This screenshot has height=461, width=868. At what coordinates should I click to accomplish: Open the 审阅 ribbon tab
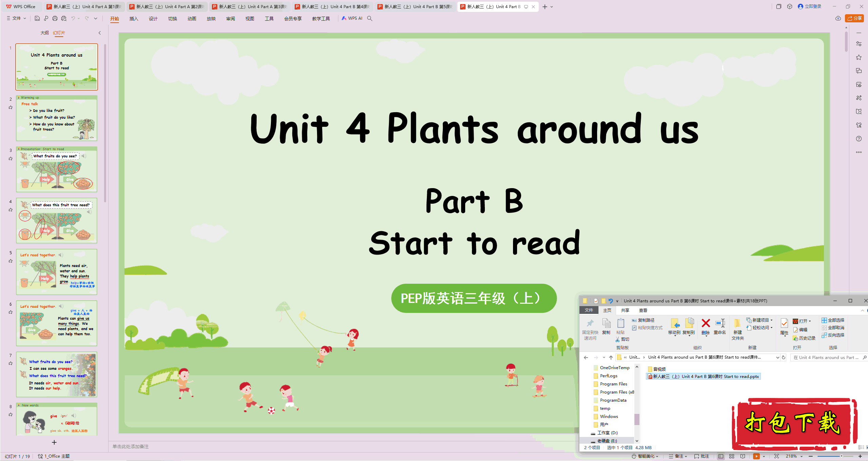click(230, 19)
